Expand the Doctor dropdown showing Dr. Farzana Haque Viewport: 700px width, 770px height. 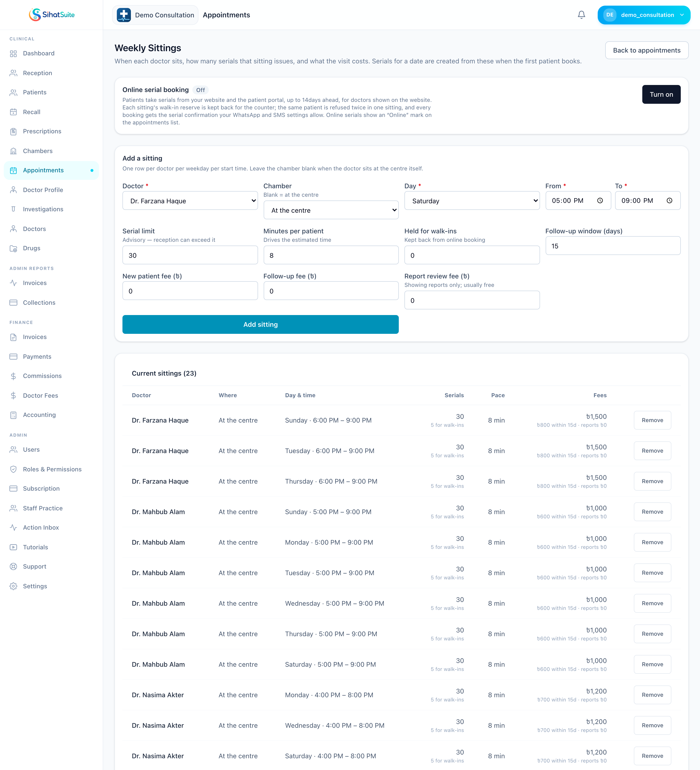point(190,200)
